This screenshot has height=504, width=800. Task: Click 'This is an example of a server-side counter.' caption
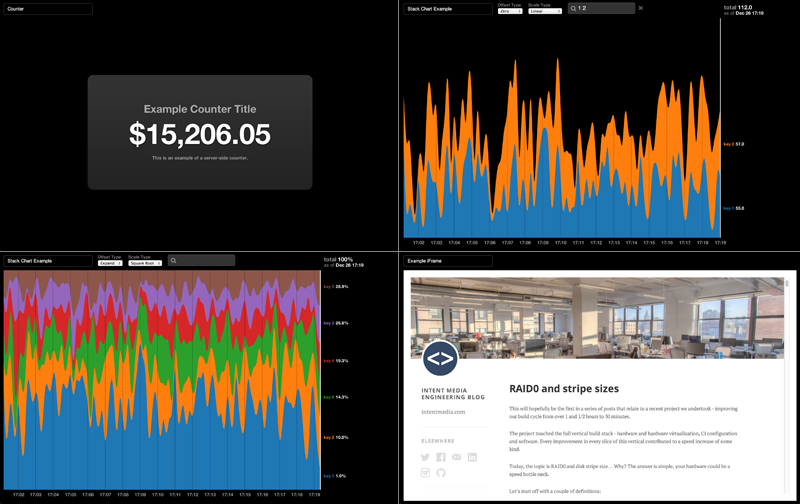click(x=200, y=158)
